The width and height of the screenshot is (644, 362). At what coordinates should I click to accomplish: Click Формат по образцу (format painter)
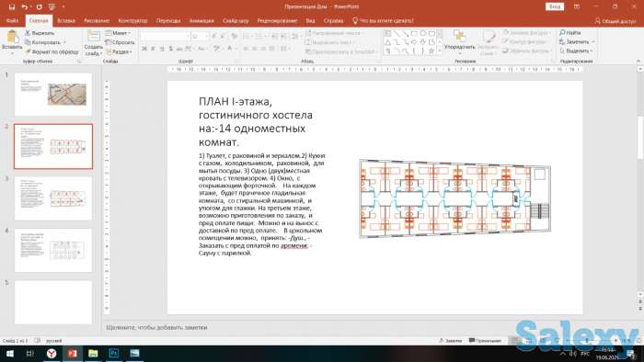pos(52,51)
